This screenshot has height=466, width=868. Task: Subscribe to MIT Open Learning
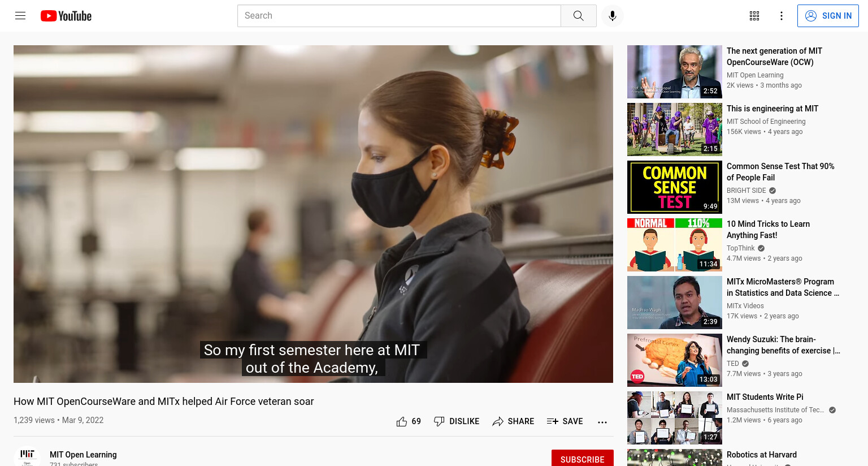coord(583,459)
